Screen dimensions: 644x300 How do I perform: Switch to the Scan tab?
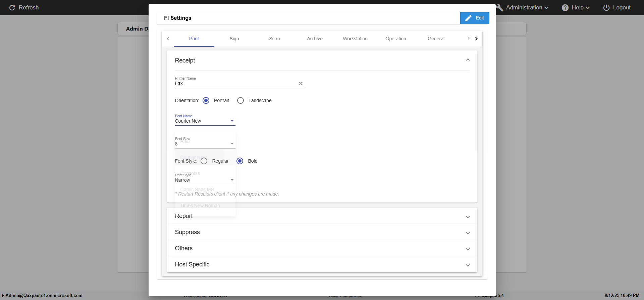(274, 39)
